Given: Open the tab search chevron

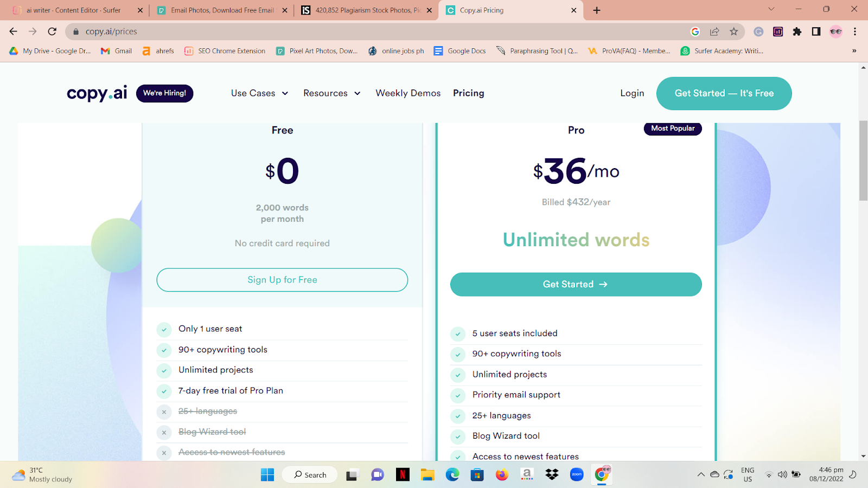Looking at the screenshot, I should (x=771, y=9).
